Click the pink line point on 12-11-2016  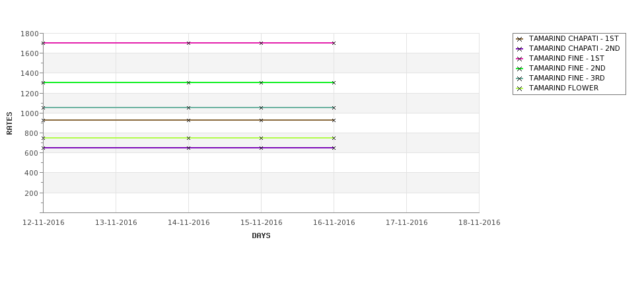[x=43, y=43]
